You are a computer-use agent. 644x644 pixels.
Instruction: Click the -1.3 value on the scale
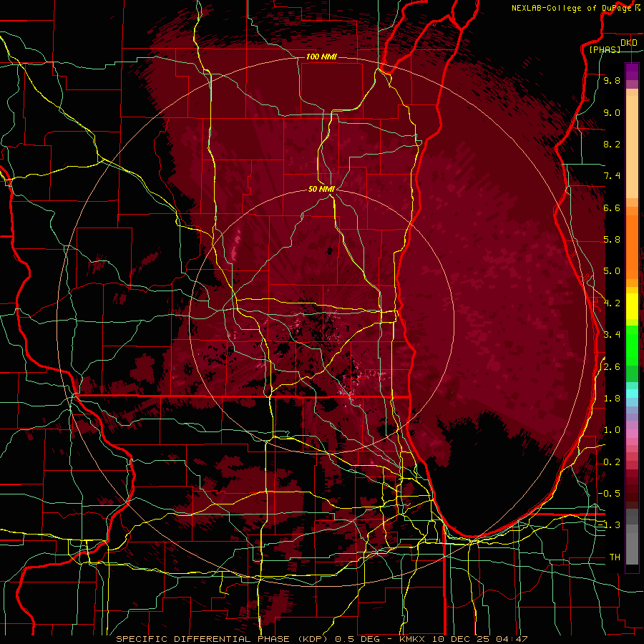coord(609,525)
